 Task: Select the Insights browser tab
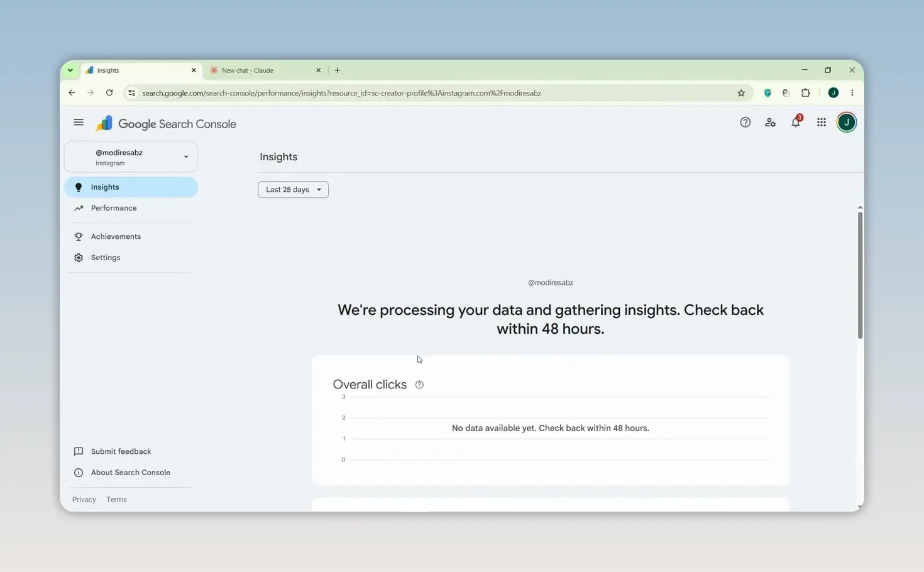click(x=141, y=70)
